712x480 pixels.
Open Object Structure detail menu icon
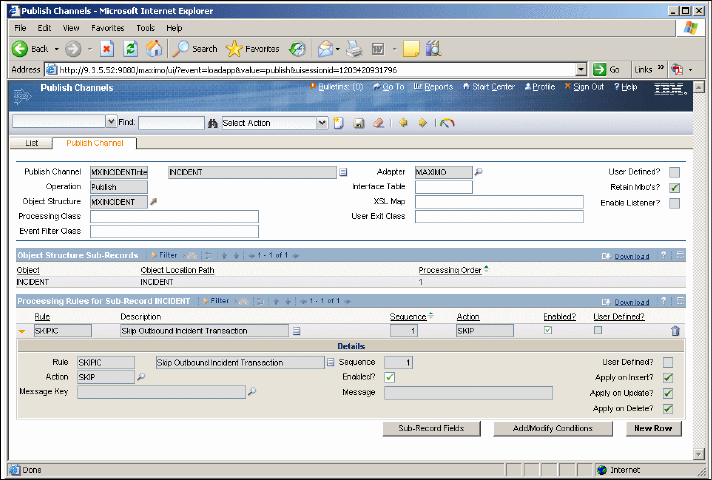[154, 202]
